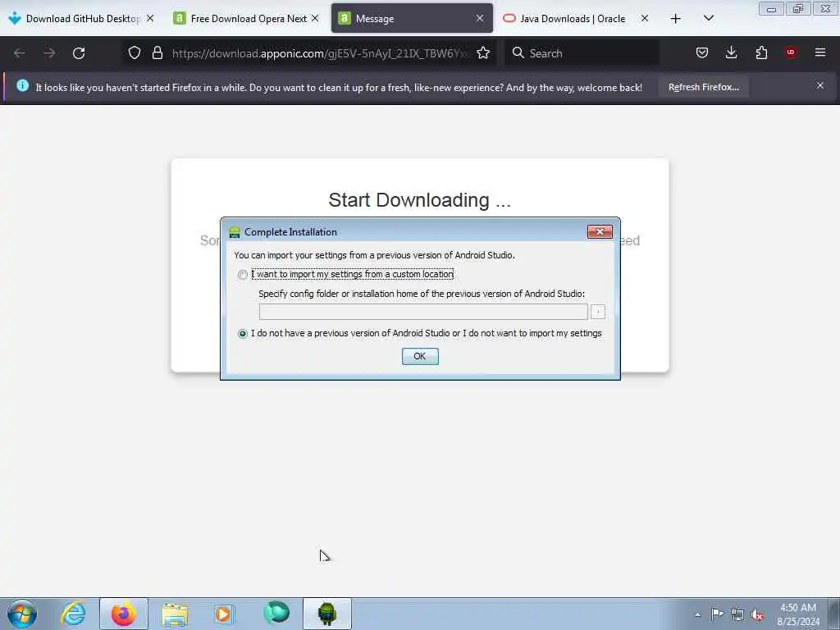
Task: Open the browse folder button beside path field
Action: (598, 311)
